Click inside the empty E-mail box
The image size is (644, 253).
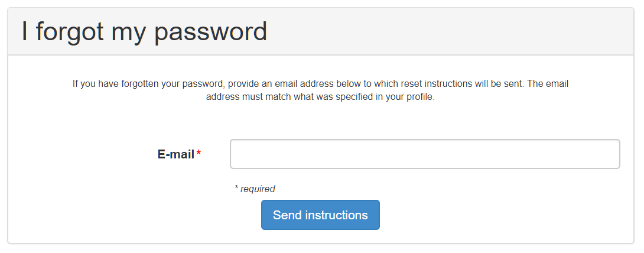(x=424, y=154)
